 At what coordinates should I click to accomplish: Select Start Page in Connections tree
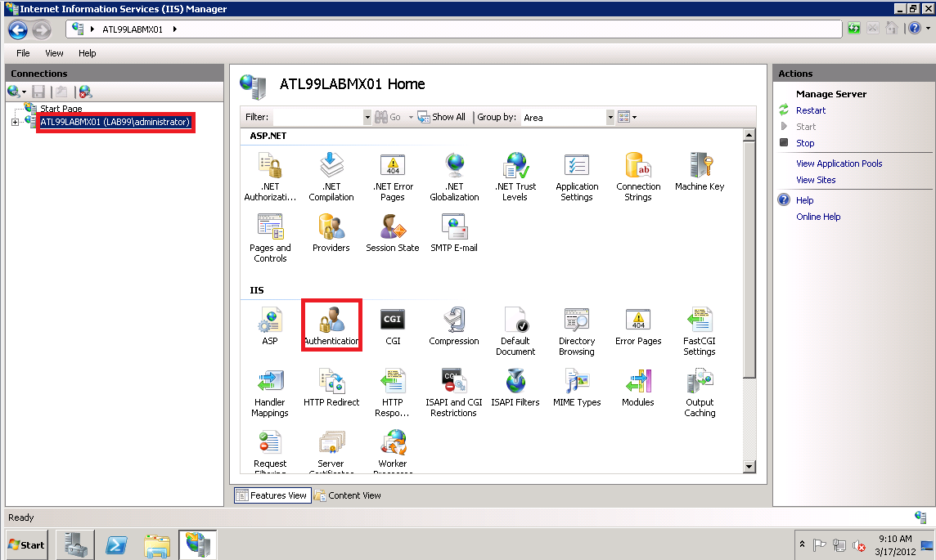pos(61,109)
